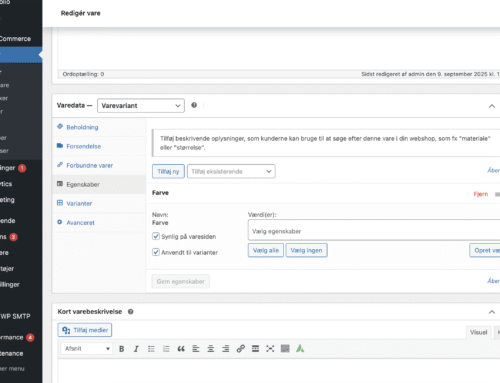This screenshot has width=500, height=383.
Task: Click the Tilføj ny button
Action: [x=168, y=171]
